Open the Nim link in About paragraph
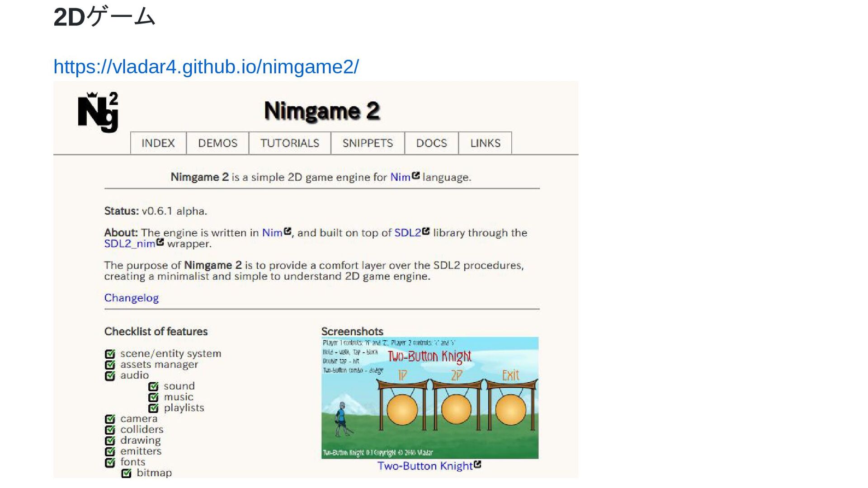Screen dimensions: 868x488 point(272,233)
